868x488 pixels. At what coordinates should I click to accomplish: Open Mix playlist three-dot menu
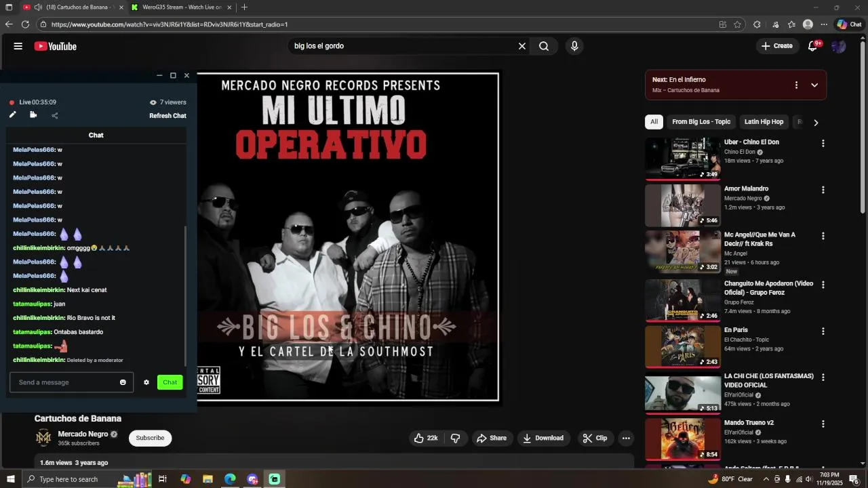coord(796,85)
